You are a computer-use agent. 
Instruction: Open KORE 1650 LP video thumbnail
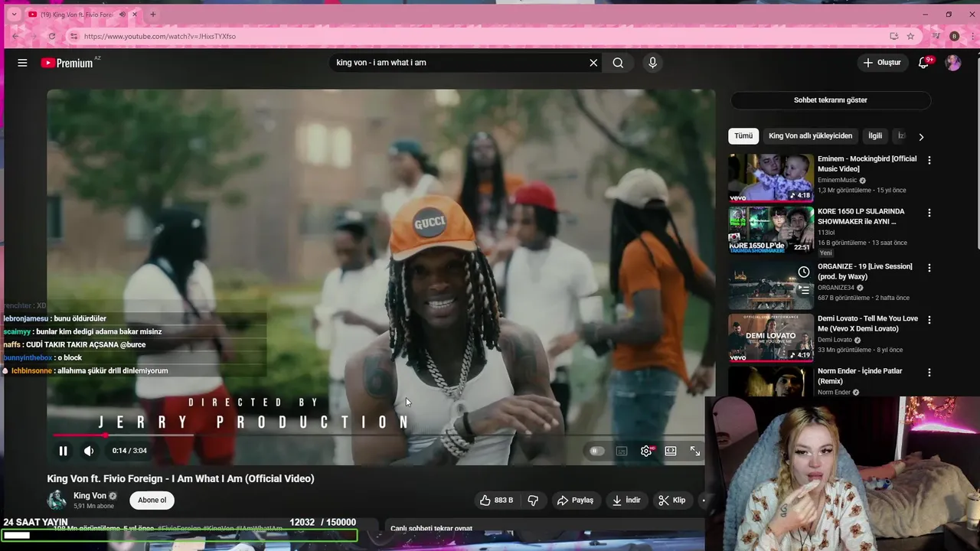tap(771, 230)
